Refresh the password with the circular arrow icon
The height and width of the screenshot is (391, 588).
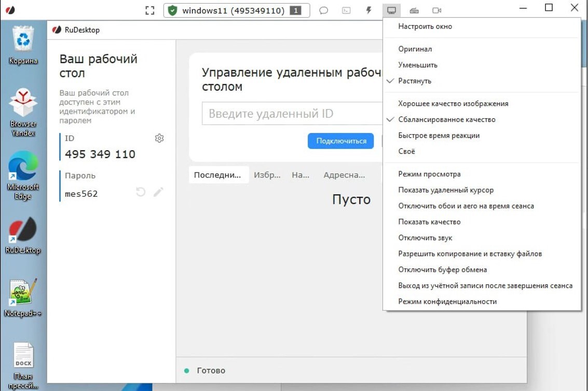pyautogui.click(x=140, y=192)
